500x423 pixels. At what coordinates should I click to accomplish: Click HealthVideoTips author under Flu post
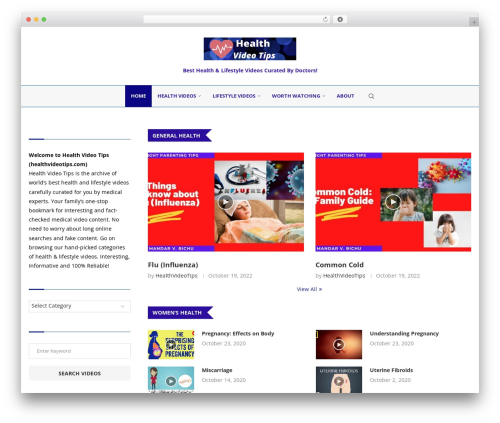coord(176,276)
